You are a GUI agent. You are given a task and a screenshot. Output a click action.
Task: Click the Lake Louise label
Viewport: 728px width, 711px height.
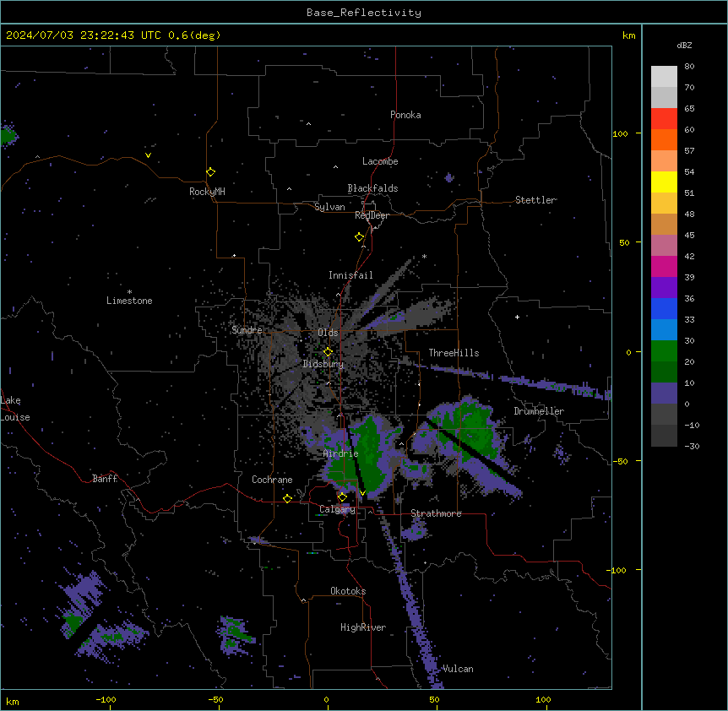pos(15,409)
